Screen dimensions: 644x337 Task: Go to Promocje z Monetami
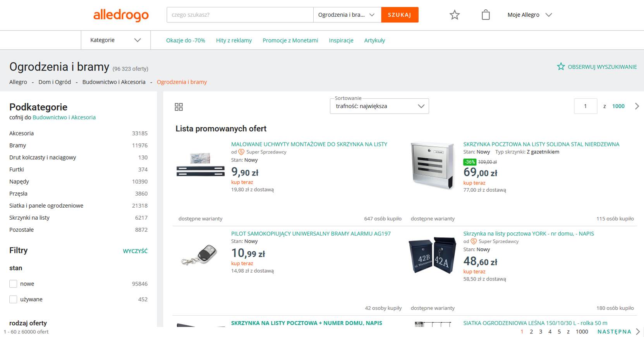tap(290, 40)
